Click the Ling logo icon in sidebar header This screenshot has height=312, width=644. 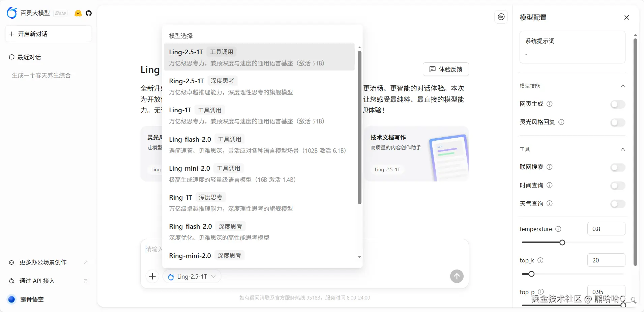click(x=12, y=13)
